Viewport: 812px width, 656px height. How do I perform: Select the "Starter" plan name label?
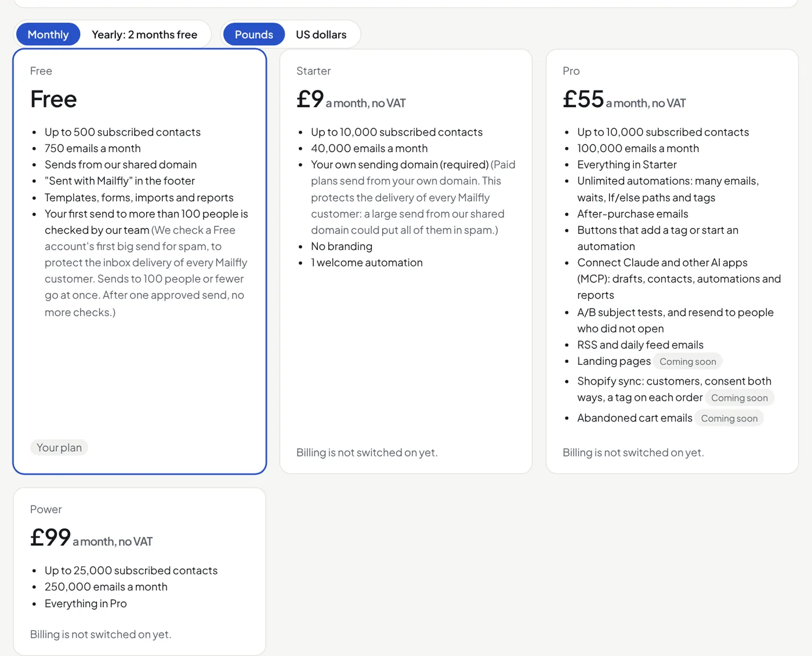pos(314,71)
